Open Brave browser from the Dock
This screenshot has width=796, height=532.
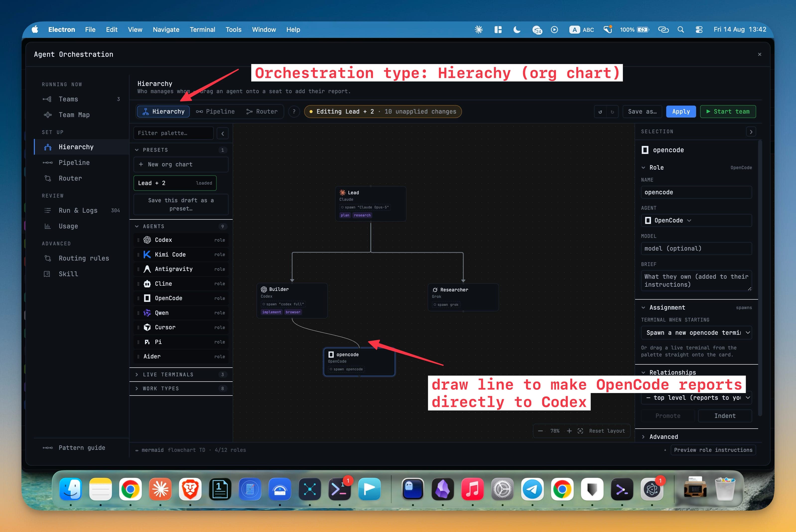click(190, 489)
